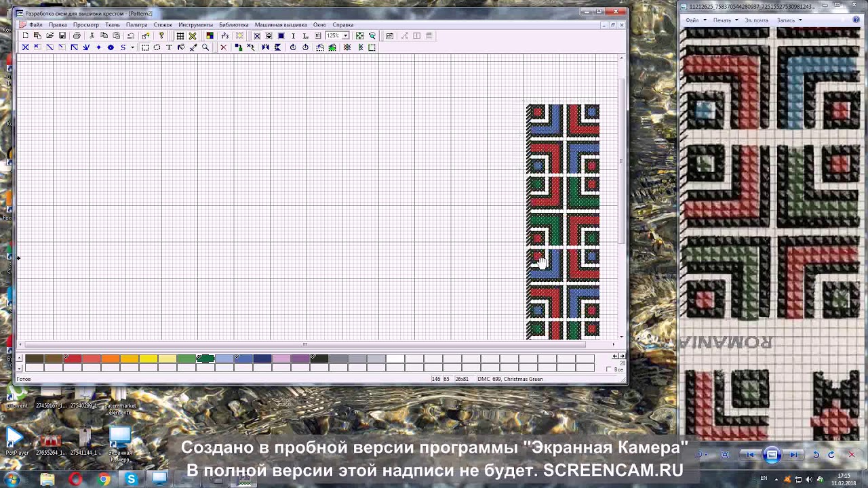This screenshot has width=868, height=488.
Task: Select the full cross stitch tool
Action: (25, 47)
